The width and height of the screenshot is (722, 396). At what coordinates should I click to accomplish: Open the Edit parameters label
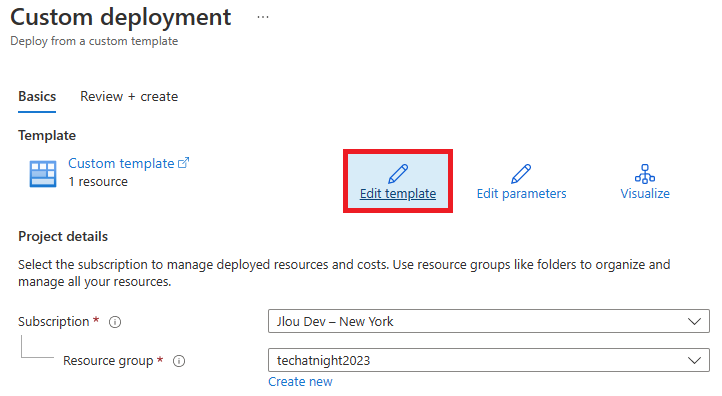[521, 194]
